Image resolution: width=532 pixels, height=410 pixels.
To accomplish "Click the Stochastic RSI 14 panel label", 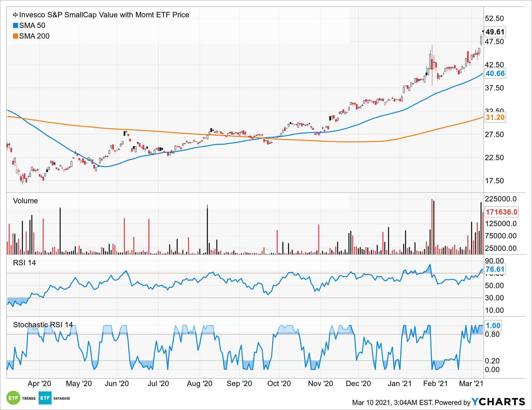I will tap(43, 325).
